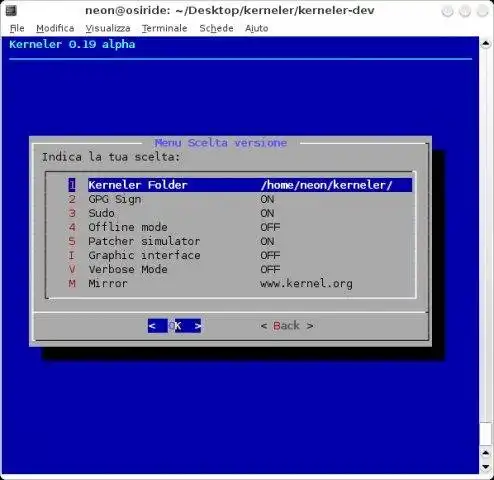The image size is (494, 480).
Task: Click the terminal window icon in title bar
Action: tap(11, 10)
